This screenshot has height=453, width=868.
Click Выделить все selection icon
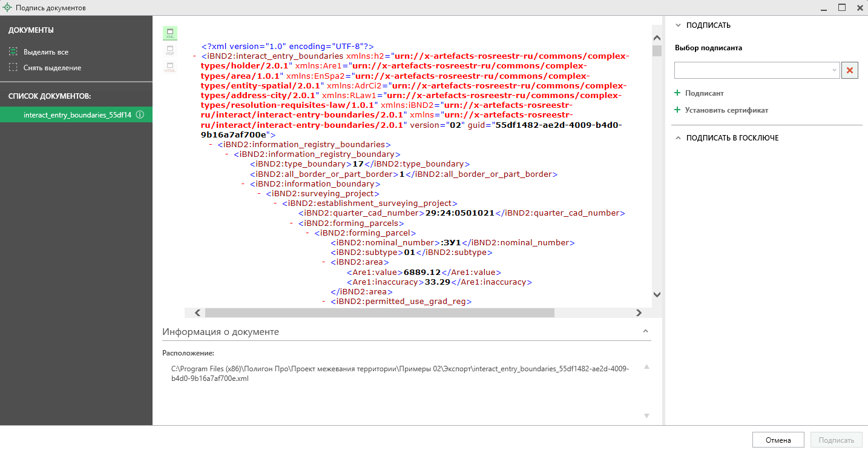13,52
